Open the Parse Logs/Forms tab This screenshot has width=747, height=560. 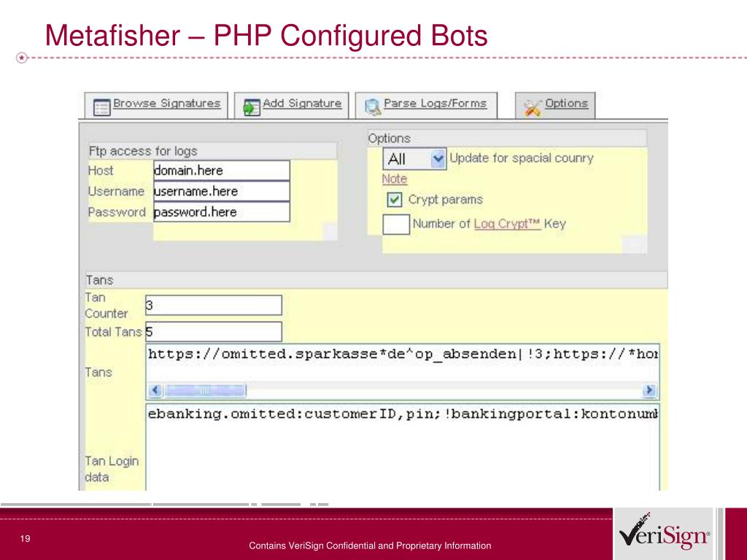[426, 105]
